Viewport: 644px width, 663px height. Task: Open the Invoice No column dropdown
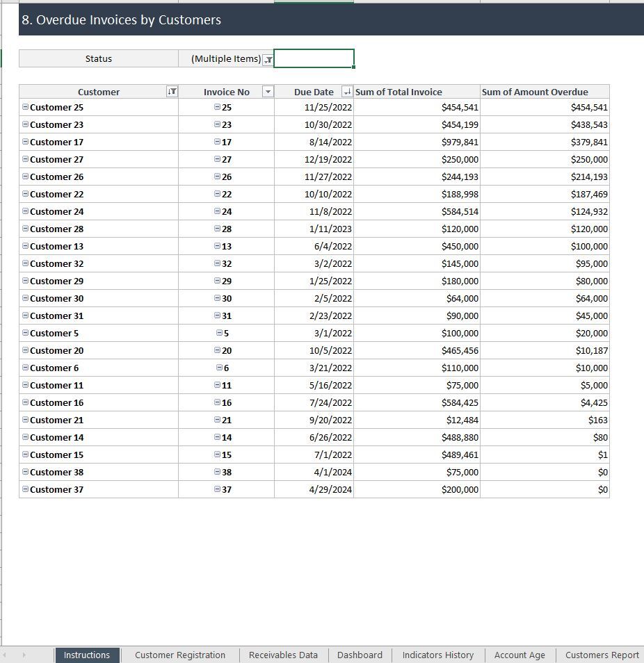(268, 91)
